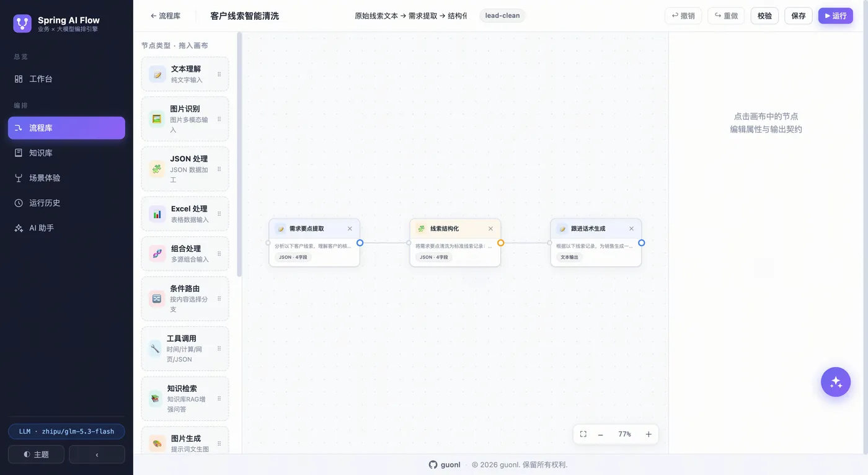Screen dimensions: 868x475
Task: Select 流程库 in the sidebar
Action: click(x=66, y=128)
